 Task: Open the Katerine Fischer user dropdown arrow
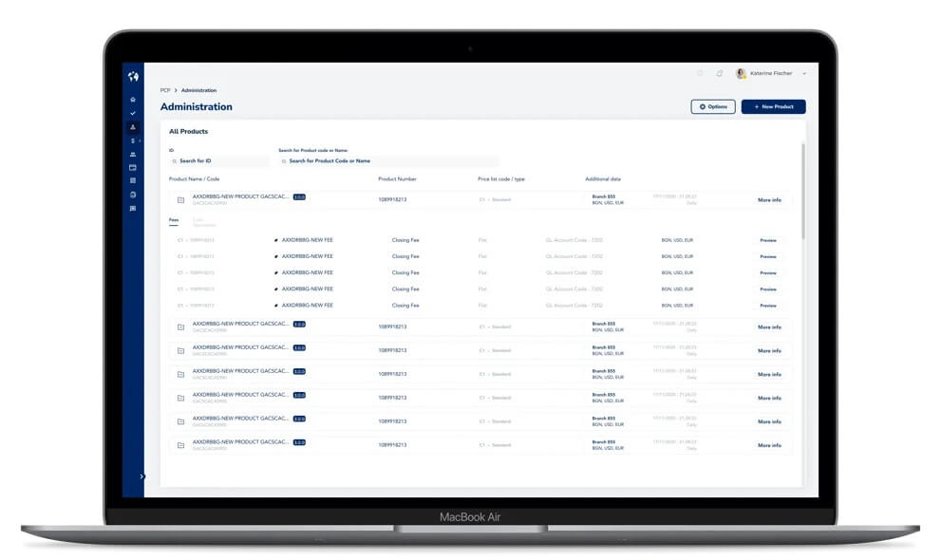click(804, 73)
